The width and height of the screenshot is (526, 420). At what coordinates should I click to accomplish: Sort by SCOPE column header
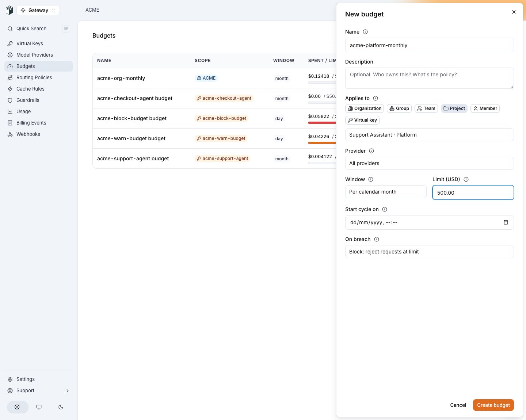203,61
